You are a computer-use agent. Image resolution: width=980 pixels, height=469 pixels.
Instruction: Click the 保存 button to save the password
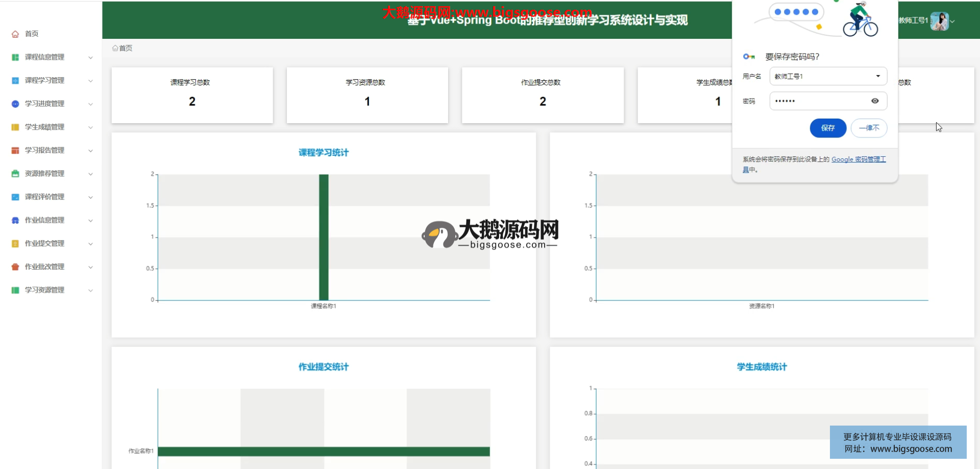coord(827,128)
